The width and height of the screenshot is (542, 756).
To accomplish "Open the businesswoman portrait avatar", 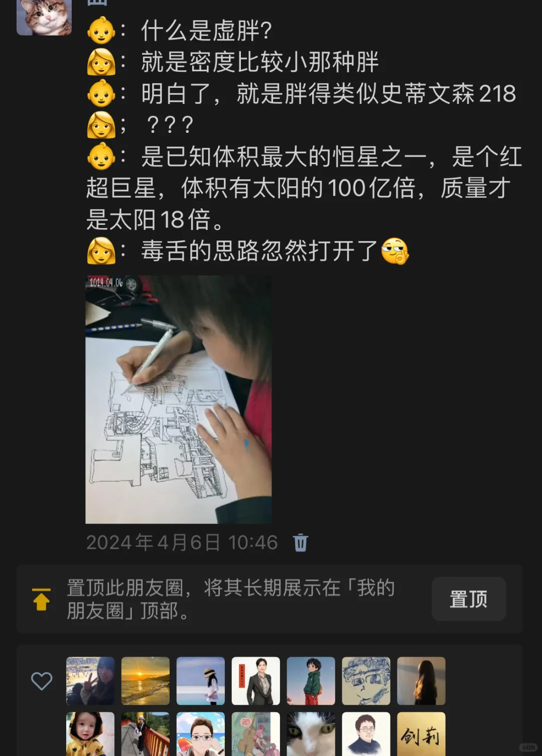I will pyautogui.click(x=256, y=681).
